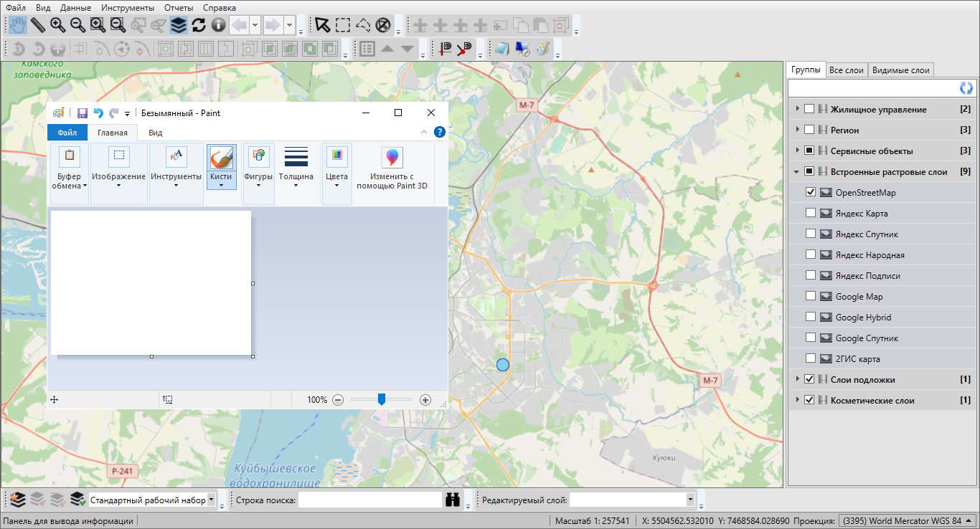Click the binoculars search icon
This screenshot has height=529, width=980.
click(452, 500)
